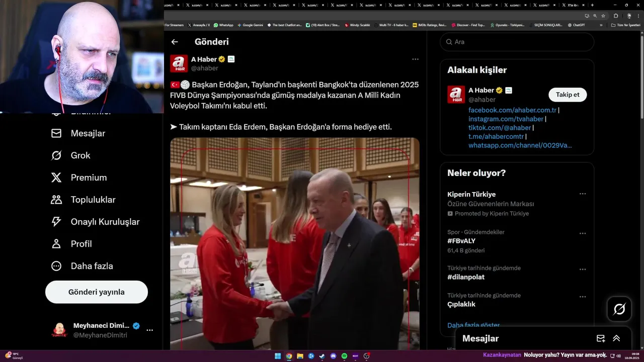Open Chrome from the taskbar
The height and width of the screenshot is (362, 644).
point(289,356)
